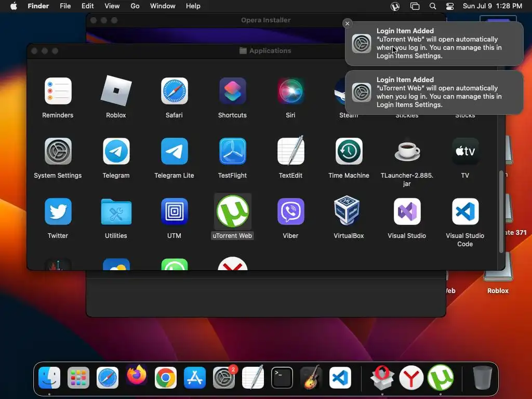The height and width of the screenshot is (399, 532).
Task: Open the Visual Studio app (purple icon)
Action: tap(407, 212)
